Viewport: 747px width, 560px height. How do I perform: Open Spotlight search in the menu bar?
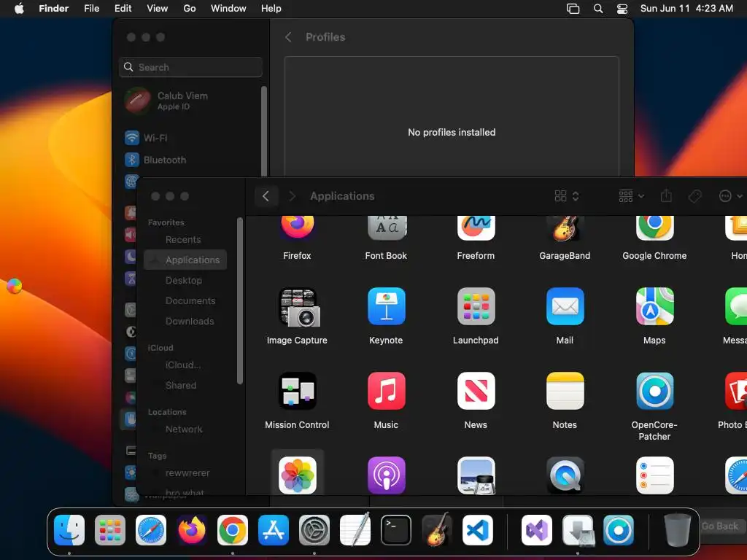[598, 9]
